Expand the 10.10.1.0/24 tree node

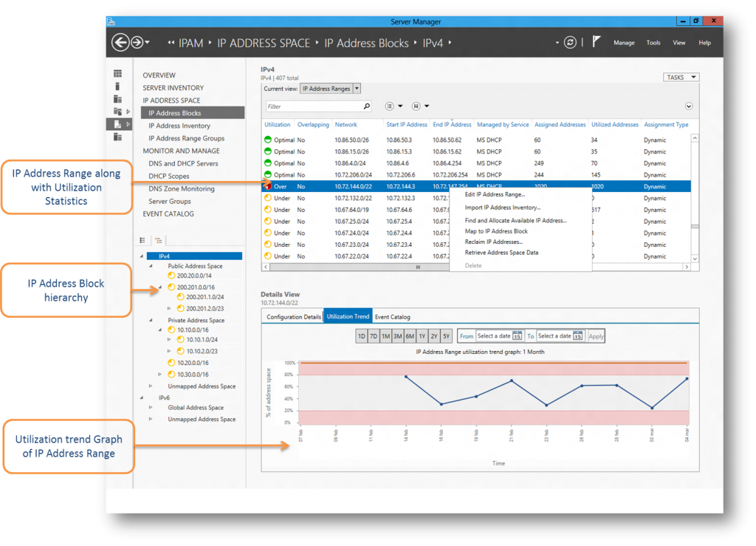(169, 340)
